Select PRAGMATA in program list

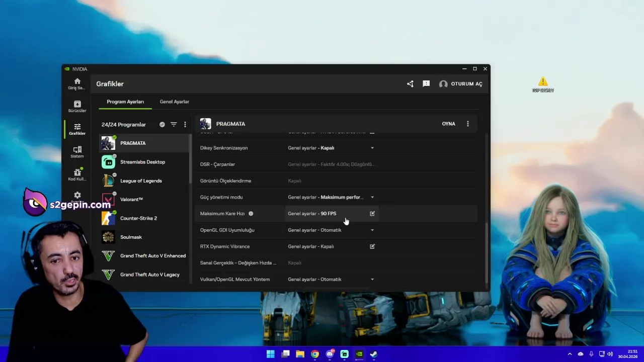144,143
